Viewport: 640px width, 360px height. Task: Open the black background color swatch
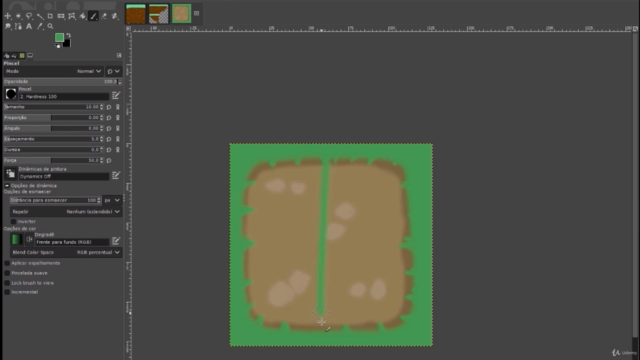[x=67, y=44]
